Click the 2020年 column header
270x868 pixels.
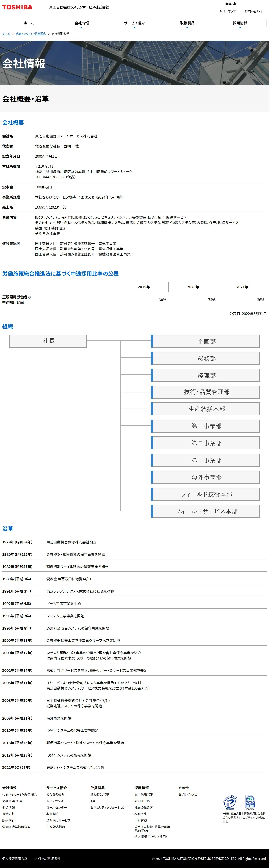pyautogui.click(x=193, y=287)
